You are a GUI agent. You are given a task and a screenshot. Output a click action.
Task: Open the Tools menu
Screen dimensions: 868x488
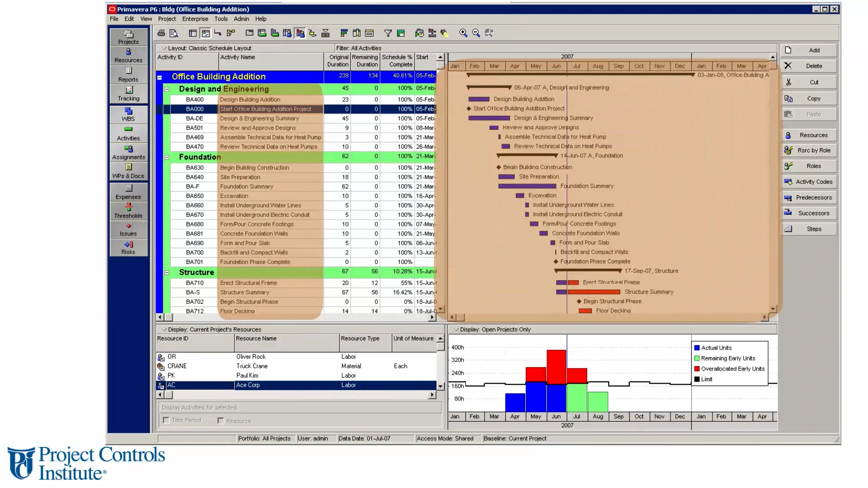click(221, 19)
